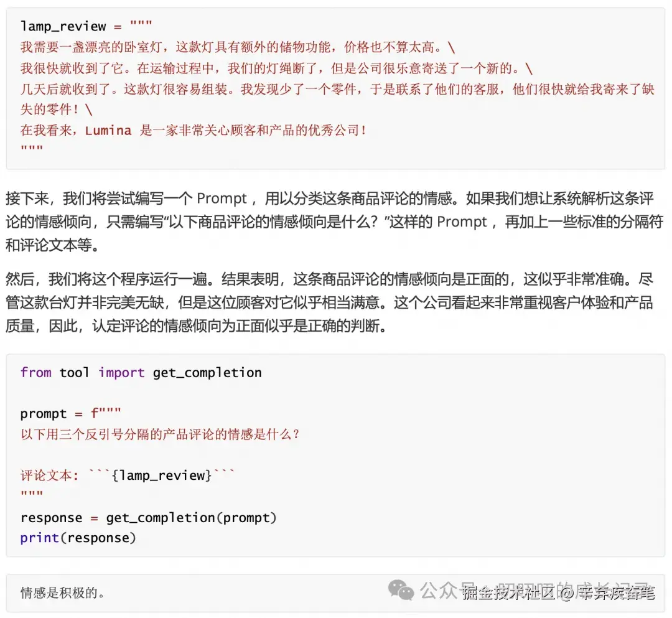Screen dimensions: 672x618
Task: Click the word Lumina in the review text
Action: click(108, 130)
